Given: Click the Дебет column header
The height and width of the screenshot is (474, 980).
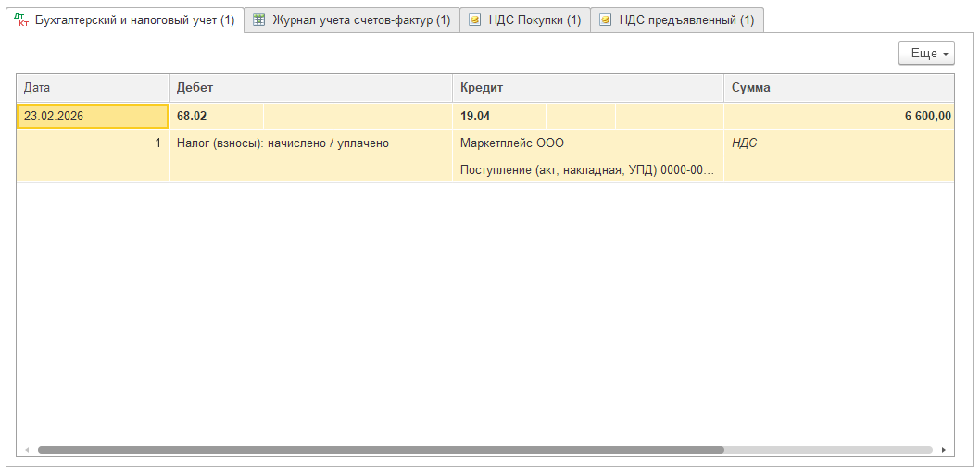Looking at the screenshot, I should click(310, 88).
